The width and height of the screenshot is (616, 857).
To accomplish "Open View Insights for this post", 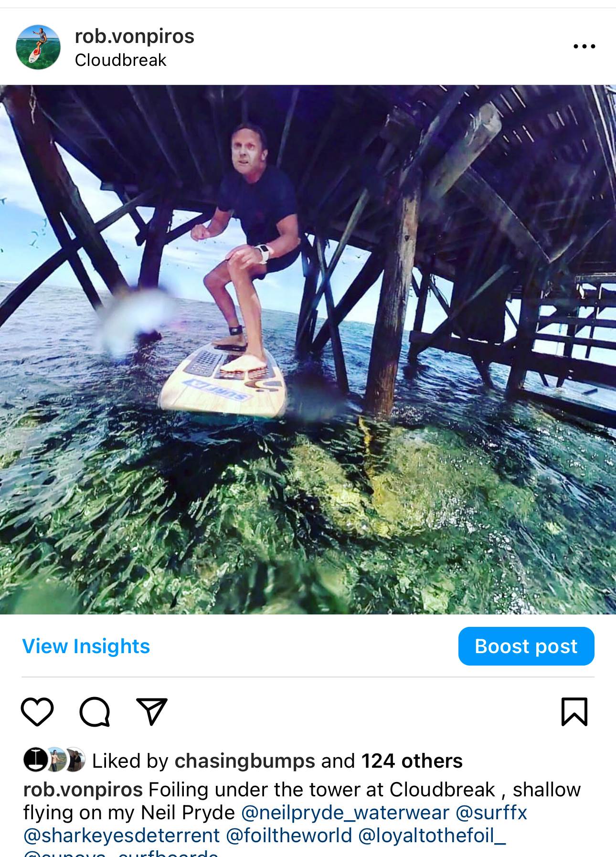I will (x=86, y=646).
